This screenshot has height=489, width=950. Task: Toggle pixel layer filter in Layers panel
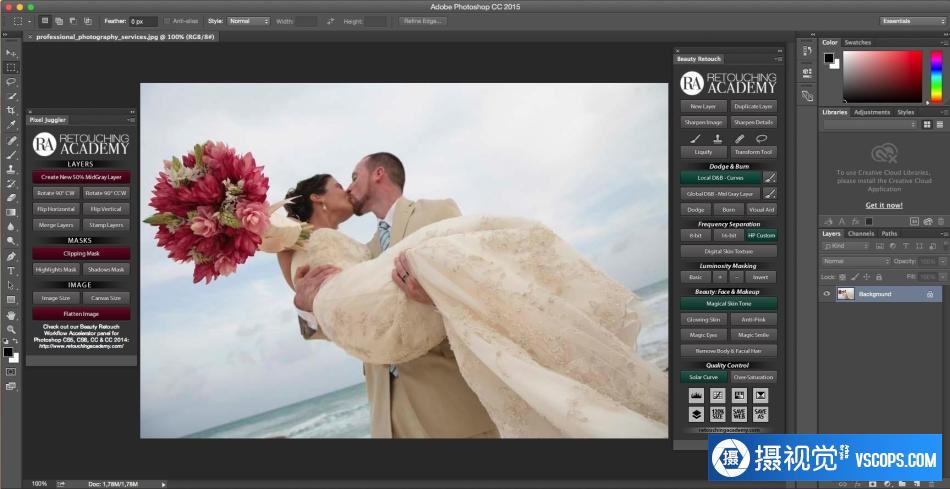coord(879,246)
